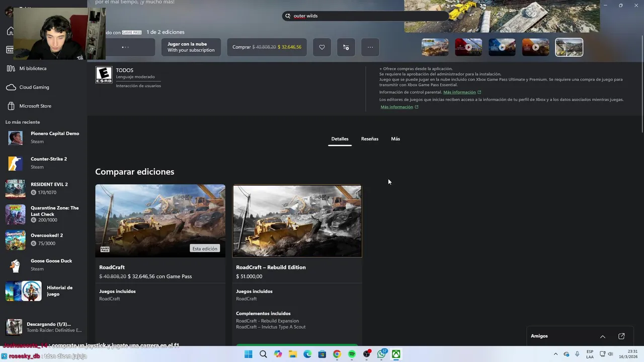This screenshot has height=362, width=644.
Task: Open File Explorer from the taskbar
Action: click(293, 354)
